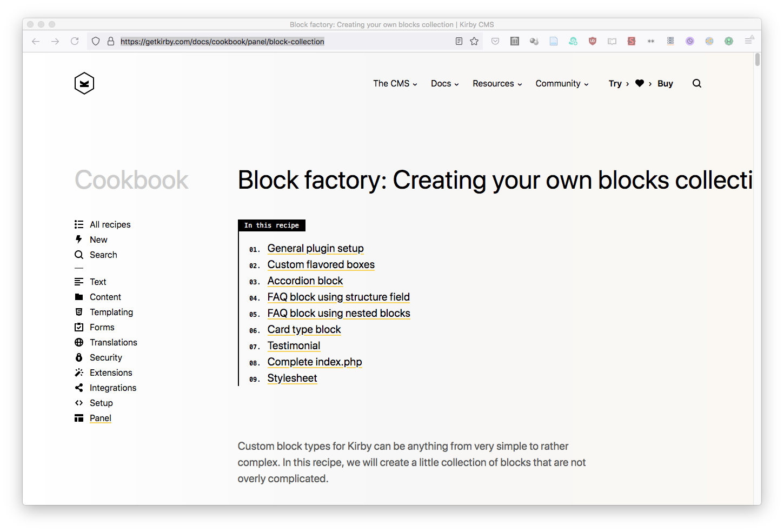784x532 pixels.
Task: Click the uBlock Origin extension icon
Action: pyautogui.click(x=593, y=41)
